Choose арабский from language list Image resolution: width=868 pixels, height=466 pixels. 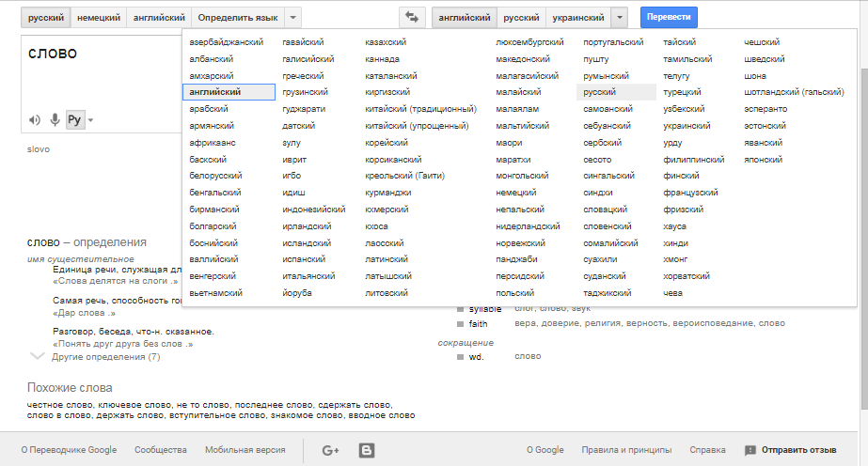point(209,109)
